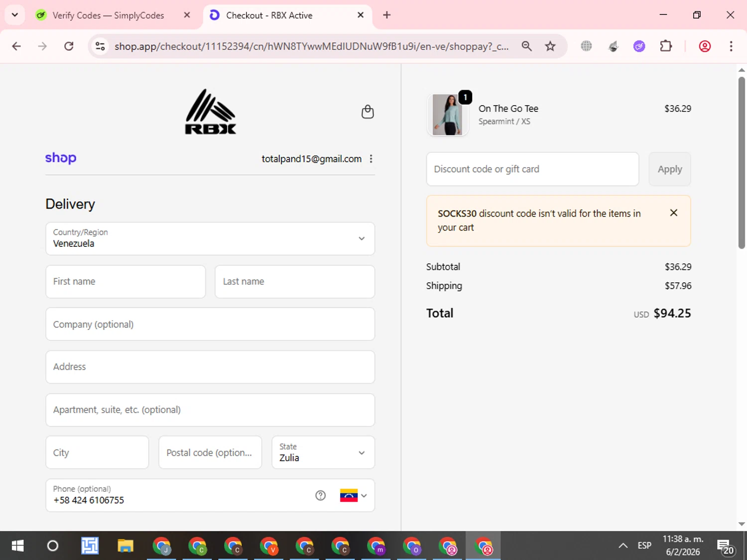
Task: Close the Checkout - RBX Active tab
Action: coord(361,15)
